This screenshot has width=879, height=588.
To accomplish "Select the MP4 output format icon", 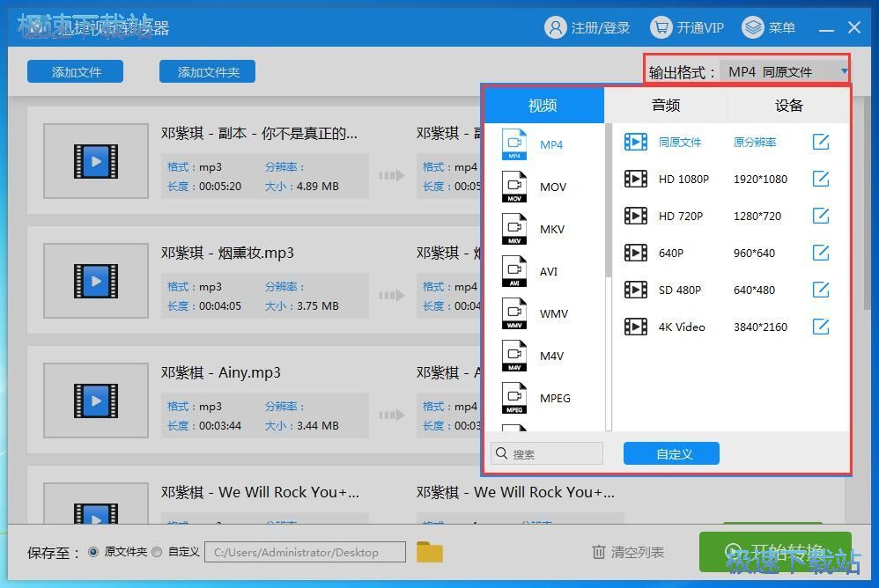I will 515,144.
